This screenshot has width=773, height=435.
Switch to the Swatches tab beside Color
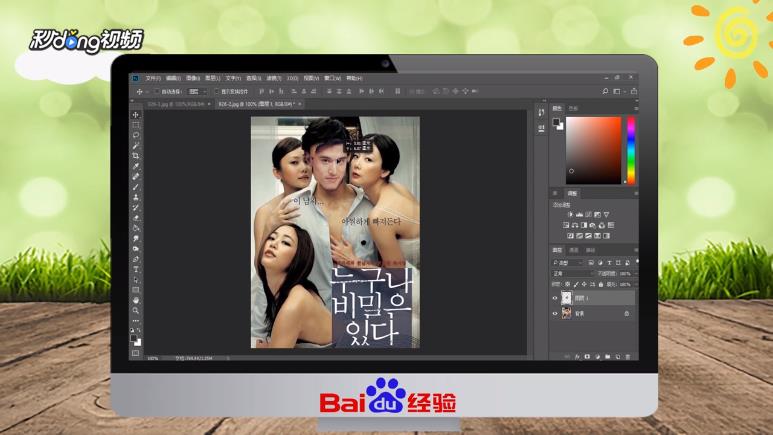573,108
